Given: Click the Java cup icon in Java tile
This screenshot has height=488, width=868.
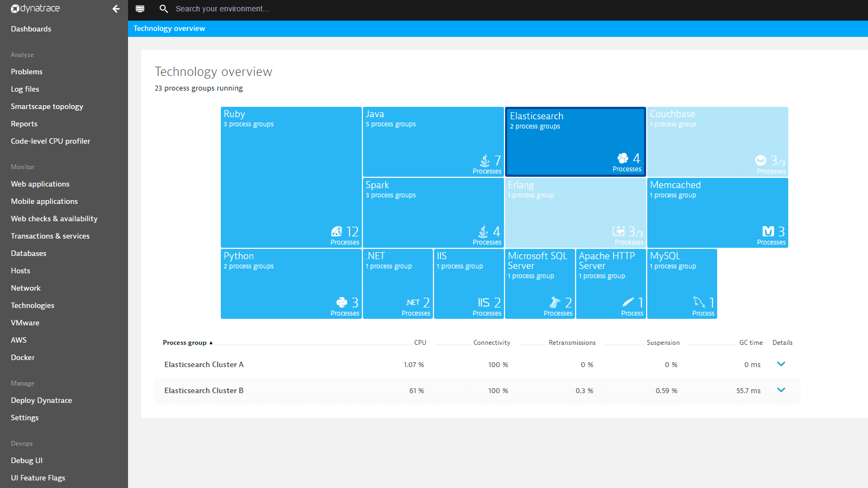Looking at the screenshot, I should tap(484, 160).
